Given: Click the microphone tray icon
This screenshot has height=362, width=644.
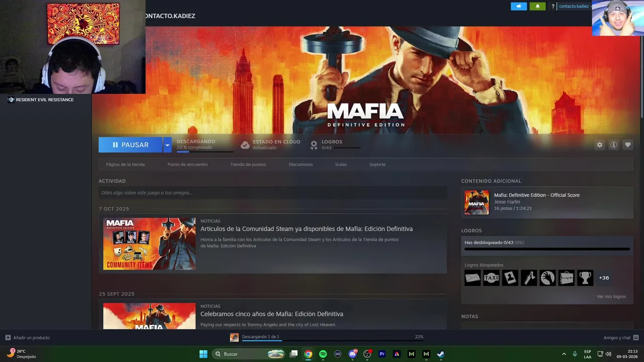Looking at the screenshot, I should [x=575, y=354].
